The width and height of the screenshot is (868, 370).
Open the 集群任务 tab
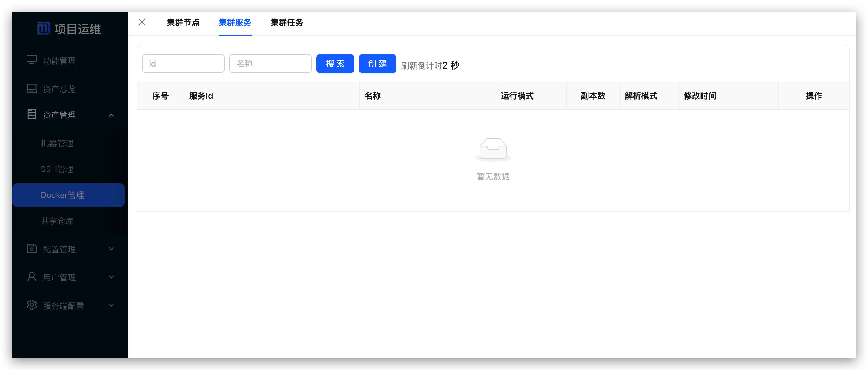click(x=287, y=23)
